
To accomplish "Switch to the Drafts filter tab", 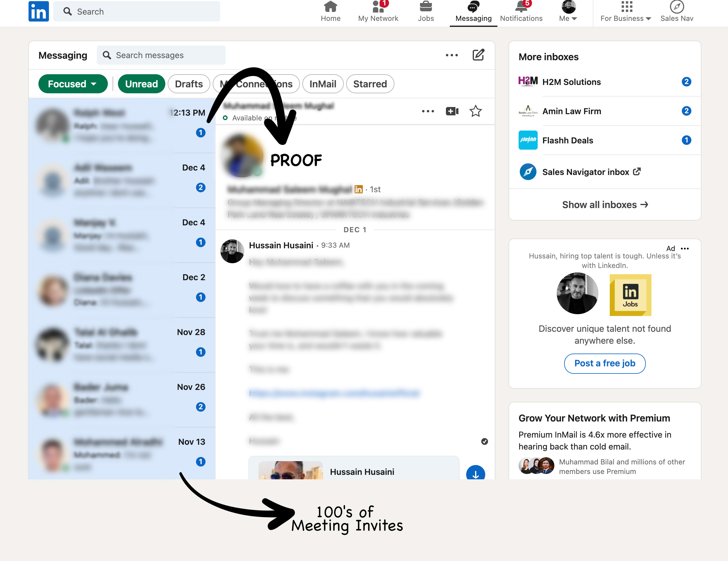I will pos(189,84).
